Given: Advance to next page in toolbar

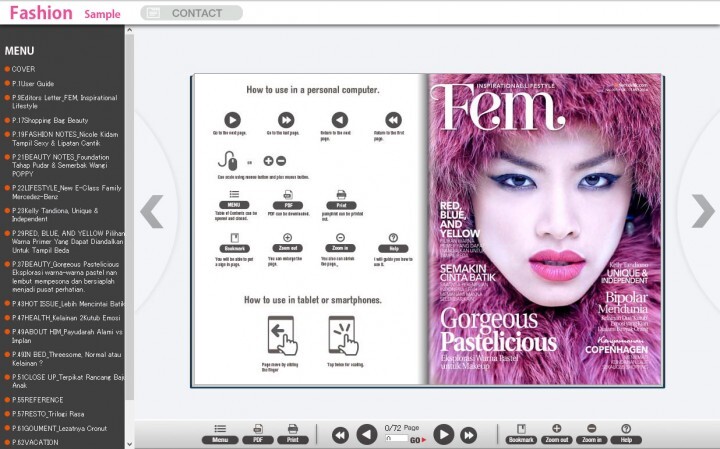Looking at the screenshot, I should 443,434.
